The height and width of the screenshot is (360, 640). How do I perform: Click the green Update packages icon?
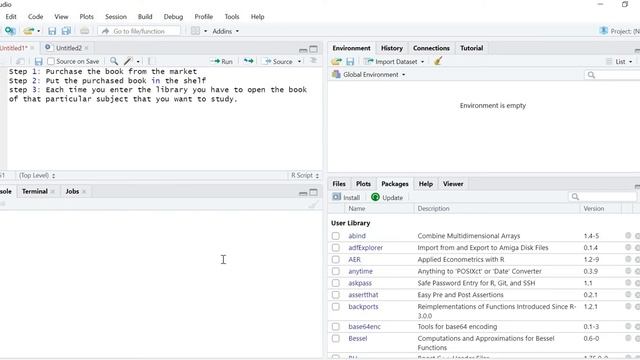tap(375, 197)
